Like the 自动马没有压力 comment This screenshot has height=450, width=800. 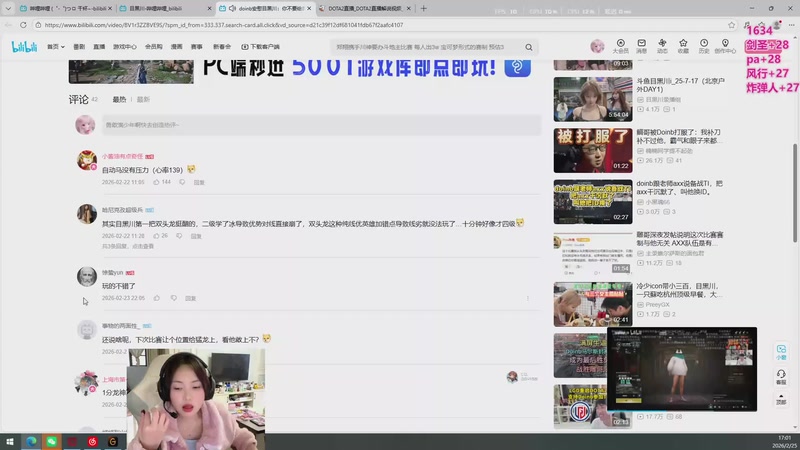point(157,182)
